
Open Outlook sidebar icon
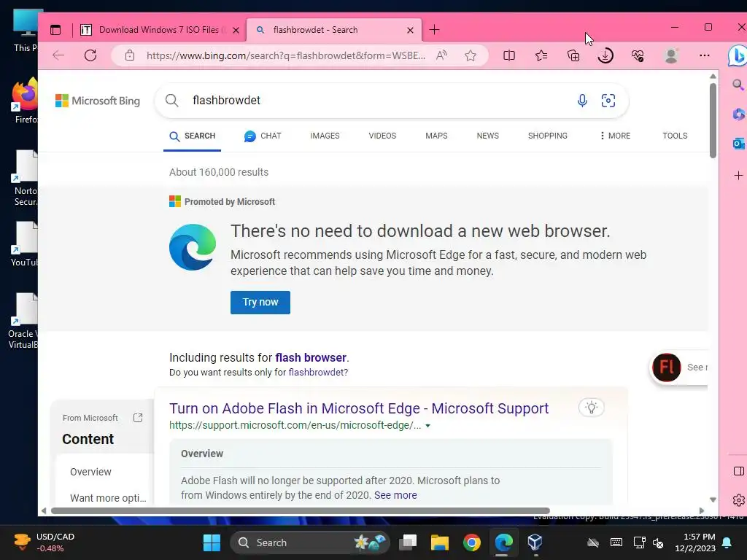738,144
